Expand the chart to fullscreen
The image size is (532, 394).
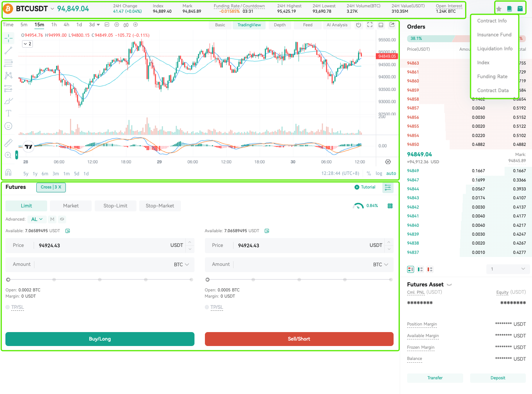(370, 25)
